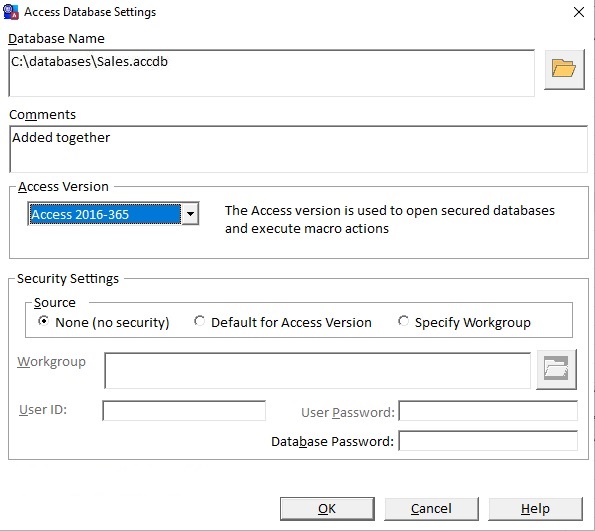Click the 'Access Database Settings' title text
Viewport: 595px width, 531px height.
(x=90, y=12)
